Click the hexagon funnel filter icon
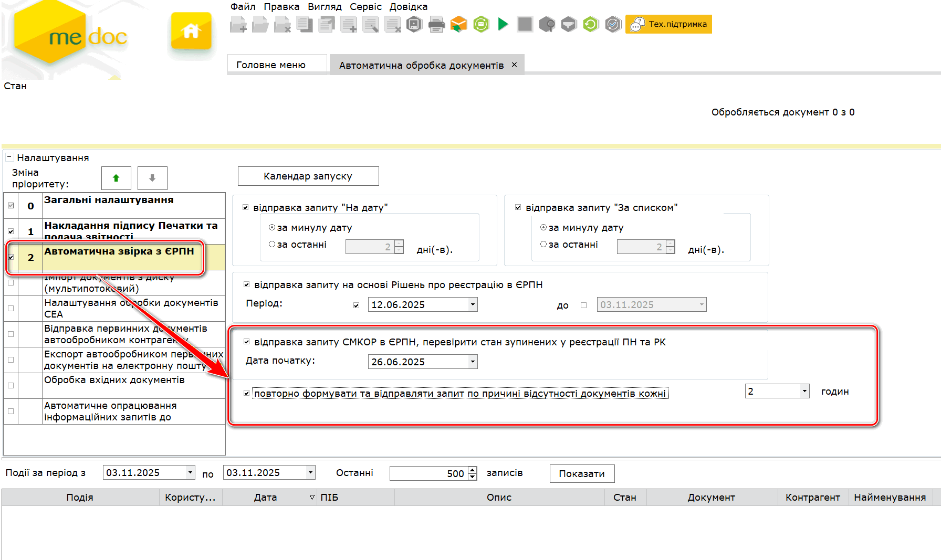This screenshot has height=560, width=941. pyautogui.click(x=569, y=25)
